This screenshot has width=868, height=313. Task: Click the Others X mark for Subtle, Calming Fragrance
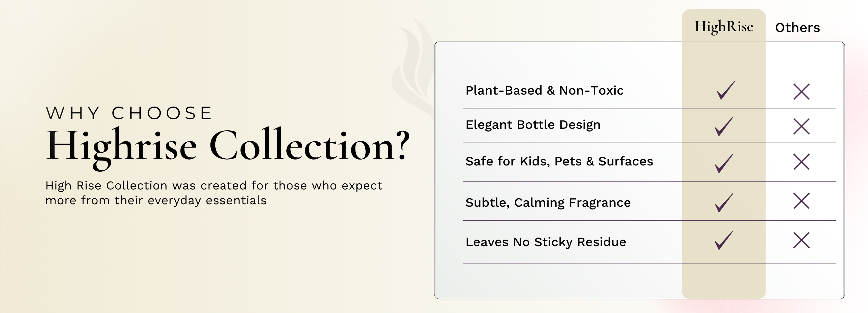pos(801,201)
